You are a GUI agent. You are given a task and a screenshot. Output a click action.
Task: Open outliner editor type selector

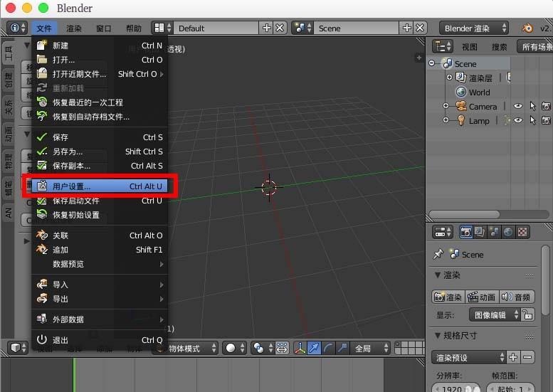click(x=443, y=46)
